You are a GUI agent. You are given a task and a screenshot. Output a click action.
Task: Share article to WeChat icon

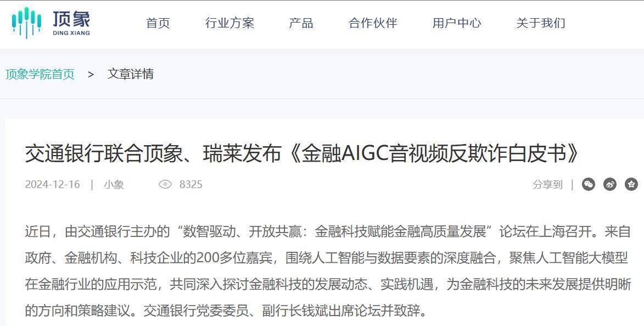tap(589, 184)
